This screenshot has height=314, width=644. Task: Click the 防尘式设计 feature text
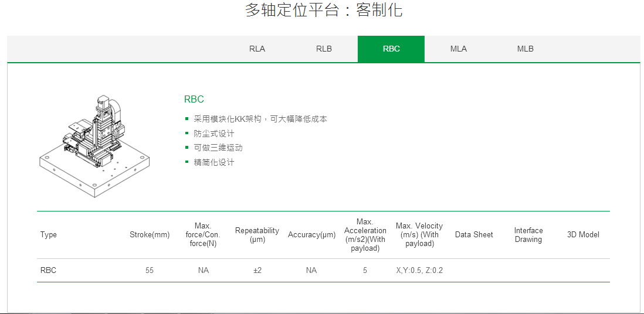click(213, 134)
